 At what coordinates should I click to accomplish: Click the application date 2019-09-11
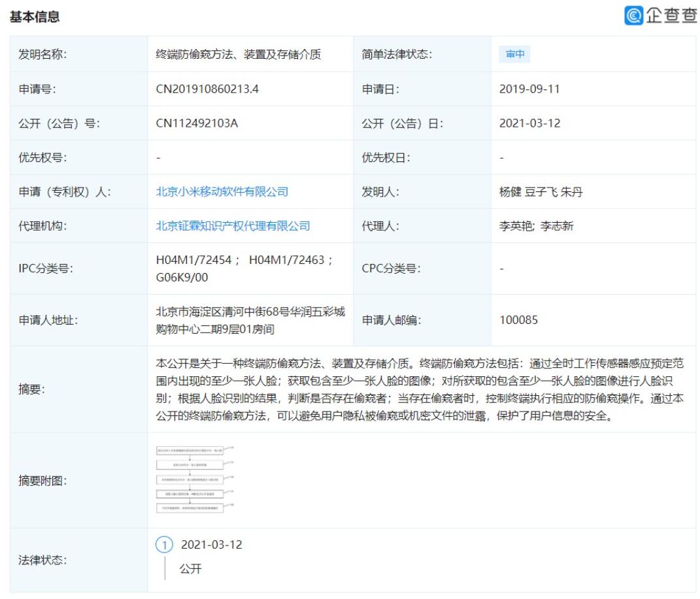click(529, 89)
